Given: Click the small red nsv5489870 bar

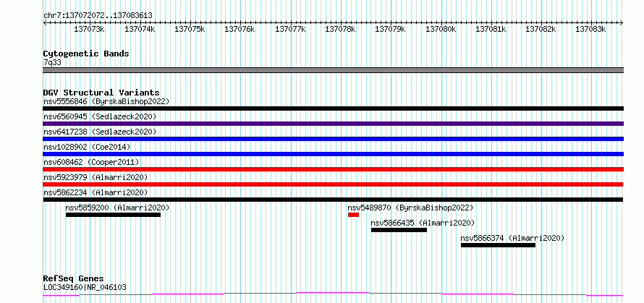Looking at the screenshot, I should [353, 215].
